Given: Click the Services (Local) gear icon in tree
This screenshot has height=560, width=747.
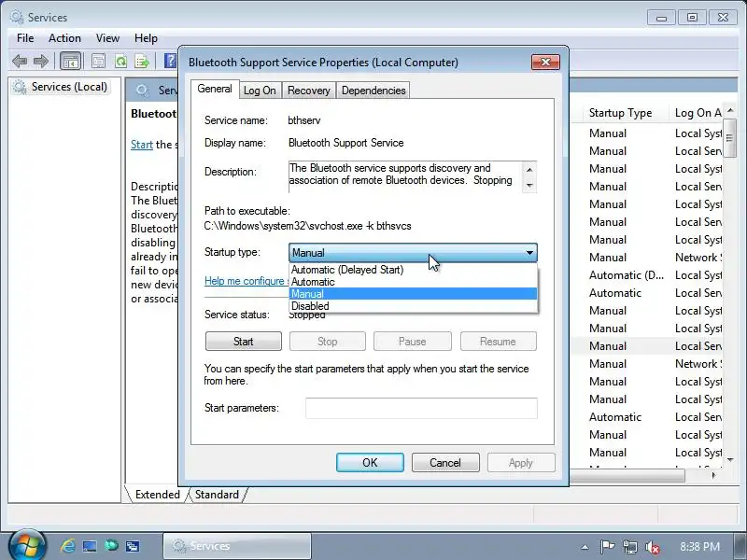Looking at the screenshot, I should 20,87.
